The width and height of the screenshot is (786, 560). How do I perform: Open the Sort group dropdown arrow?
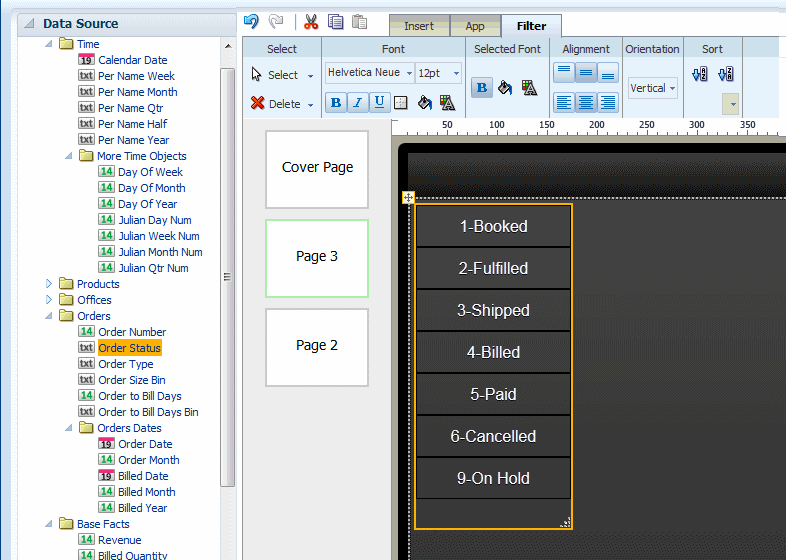(733, 104)
